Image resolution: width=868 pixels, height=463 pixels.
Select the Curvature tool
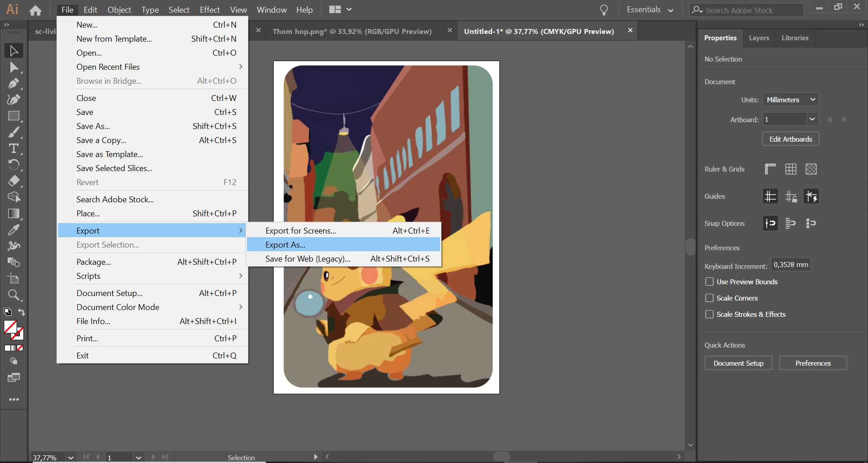(14, 100)
